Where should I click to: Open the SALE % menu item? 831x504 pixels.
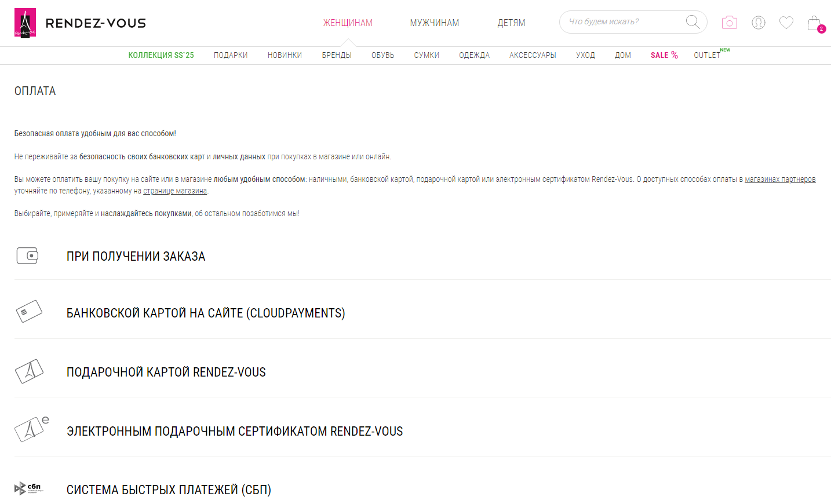(664, 55)
